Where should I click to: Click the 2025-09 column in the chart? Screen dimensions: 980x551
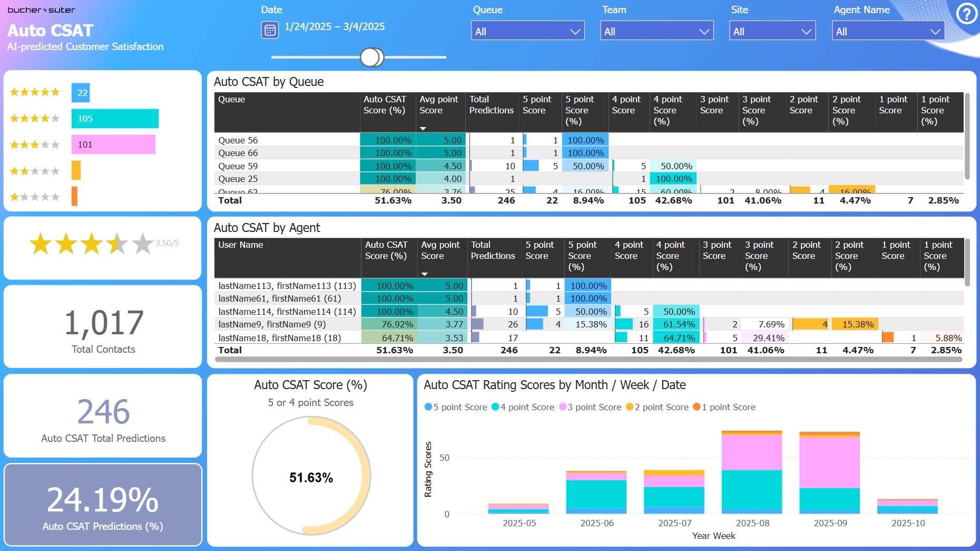click(x=829, y=472)
